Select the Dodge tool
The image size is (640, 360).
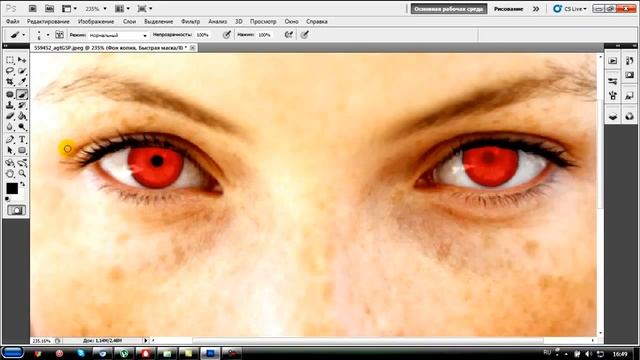[x=22, y=127]
